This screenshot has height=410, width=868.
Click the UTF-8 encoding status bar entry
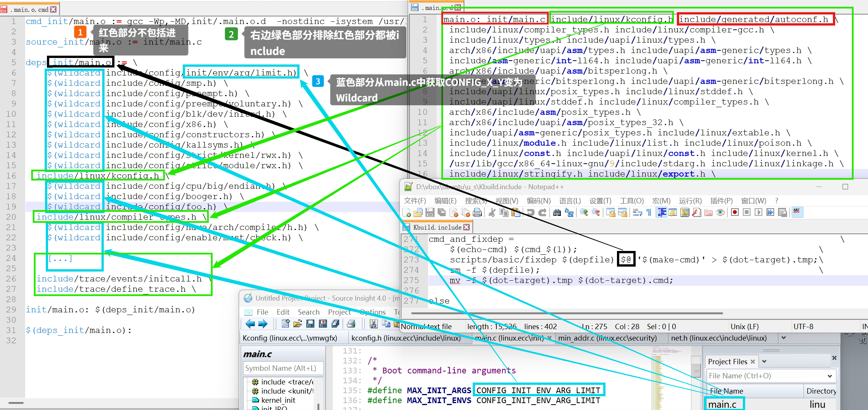tap(803, 326)
